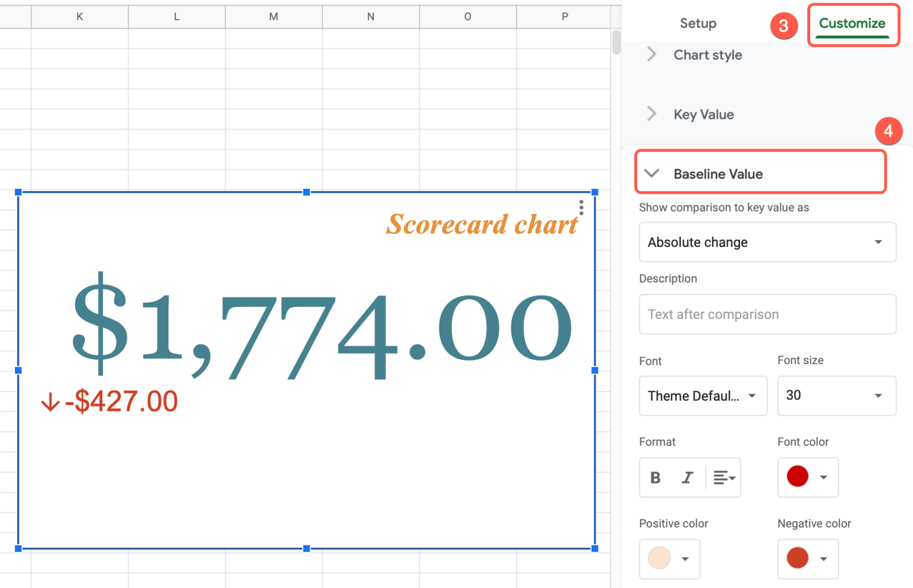Click the red Font color swatch
Image resolution: width=913 pixels, height=588 pixels.
(797, 476)
